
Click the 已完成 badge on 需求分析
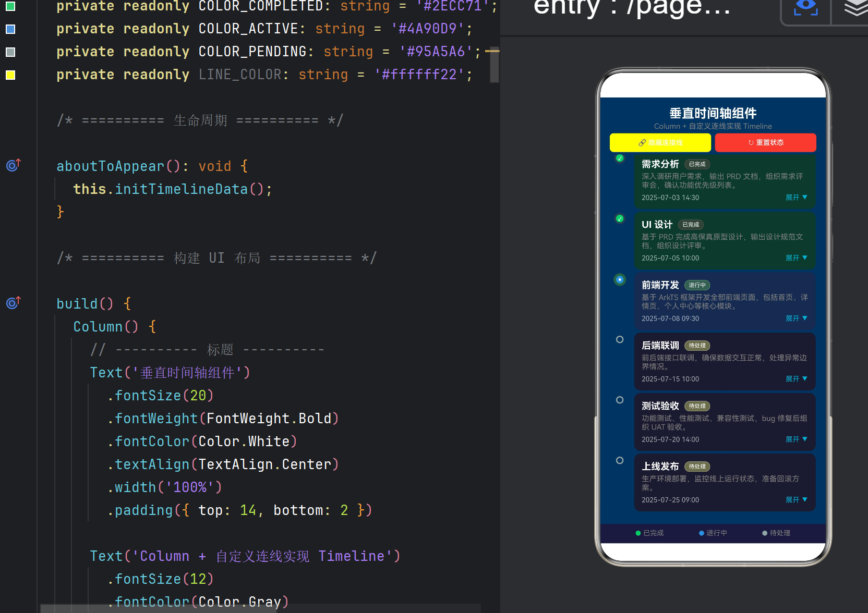coord(697,164)
